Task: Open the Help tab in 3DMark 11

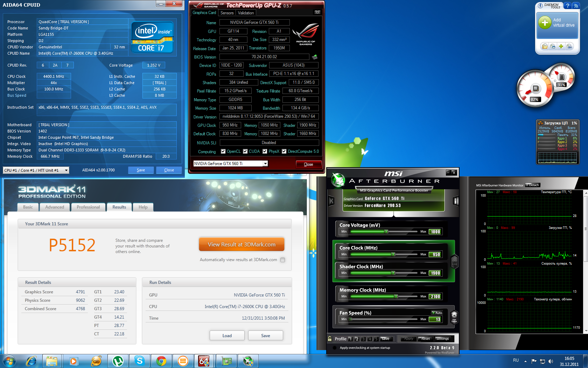Action: pos(143,207)
